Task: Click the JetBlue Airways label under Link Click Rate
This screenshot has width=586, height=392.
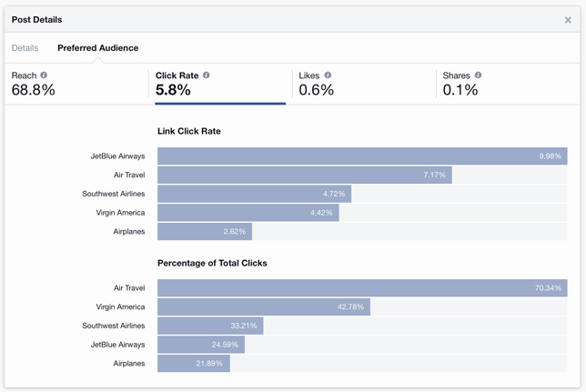Action: [x=117, y=156]
